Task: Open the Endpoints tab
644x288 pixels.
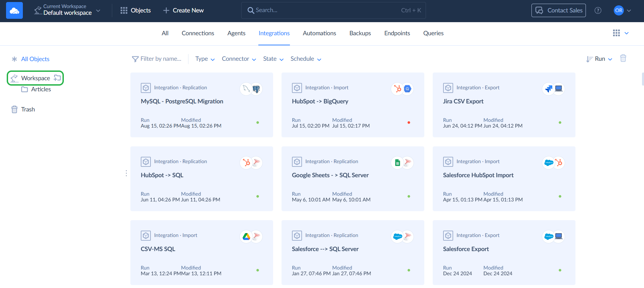Action: click(397, 33)
